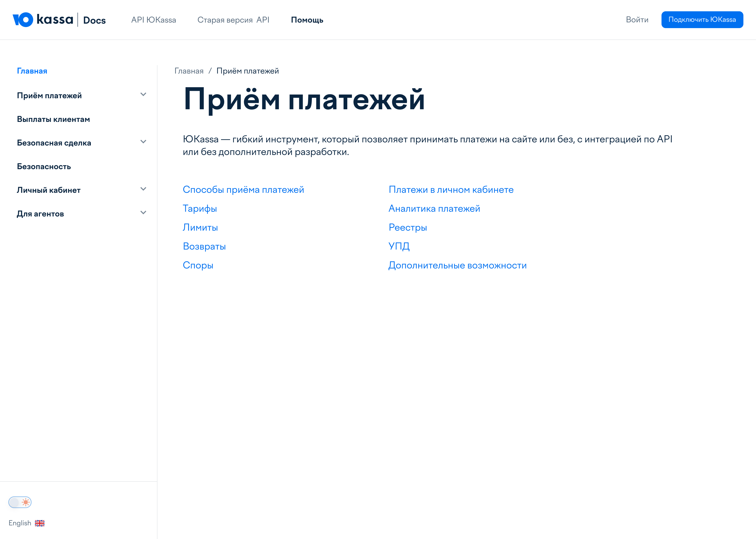Open the Споры link
756x539 pixels.
pos(198,265)
